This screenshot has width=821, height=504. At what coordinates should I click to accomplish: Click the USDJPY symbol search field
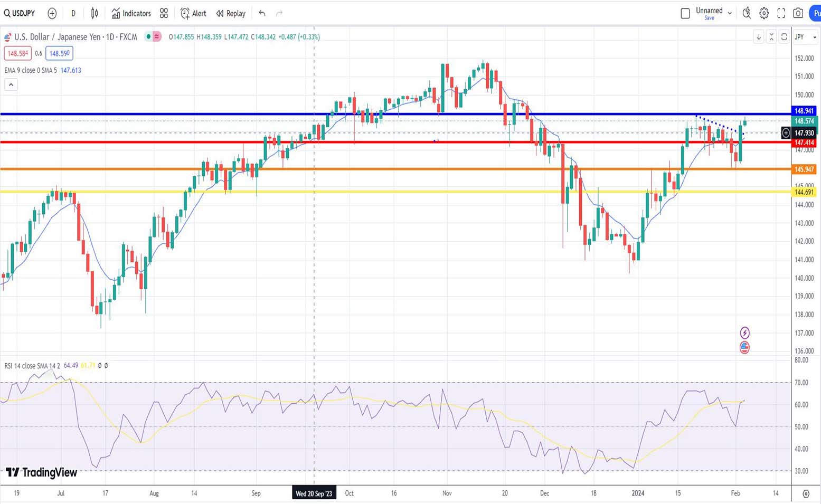[20, 13]
